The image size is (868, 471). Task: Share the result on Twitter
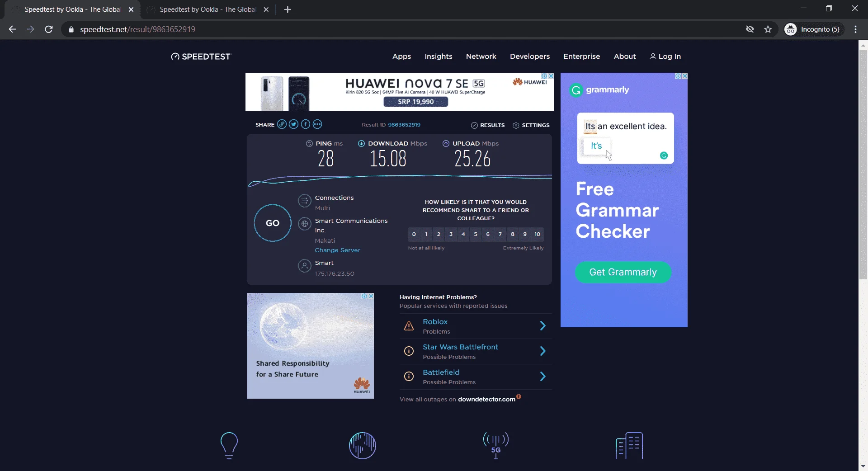(x=294, y=124)
